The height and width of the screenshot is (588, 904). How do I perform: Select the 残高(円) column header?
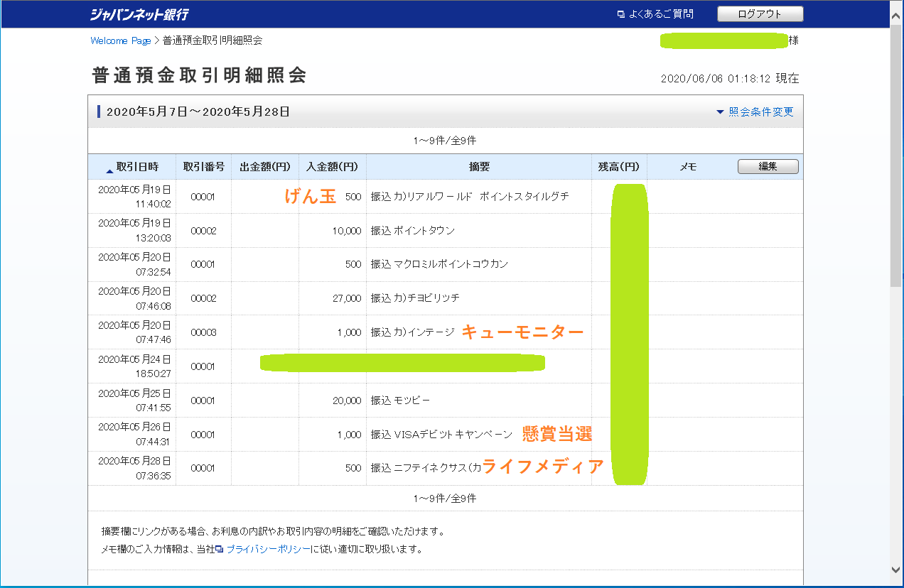pos(618,167)
